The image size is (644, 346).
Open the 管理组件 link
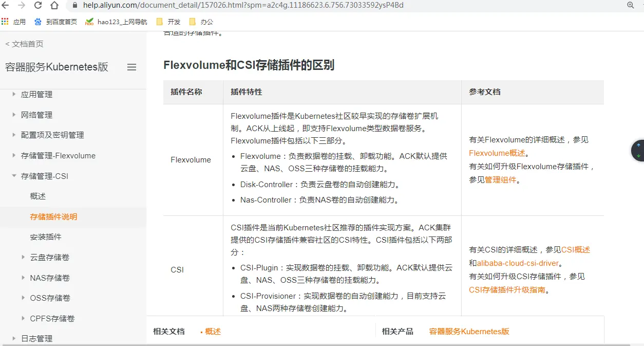click(x=500, y=180)
